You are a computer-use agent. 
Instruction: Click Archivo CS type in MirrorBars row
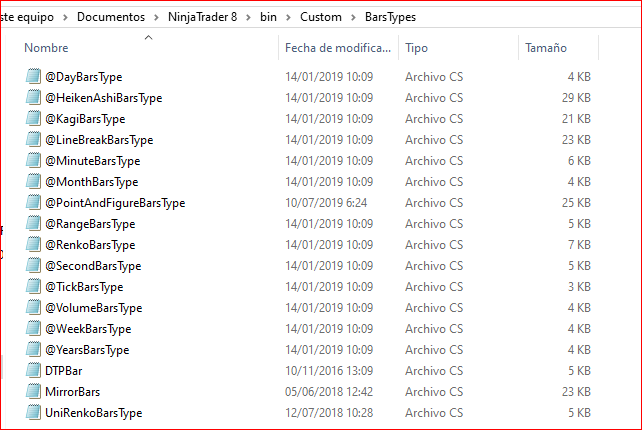pos(434,392)
